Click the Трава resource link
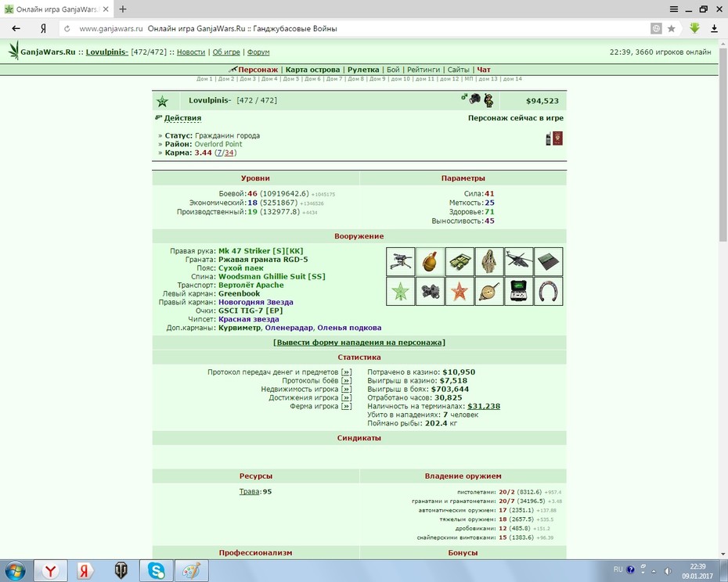728x582 pixels. tap(250, 491)
